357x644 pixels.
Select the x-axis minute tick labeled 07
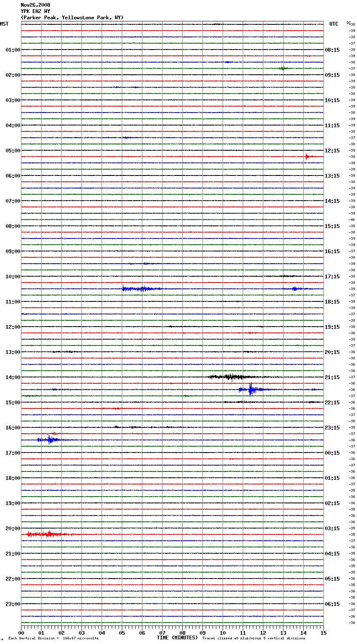[x=162, y=633]
